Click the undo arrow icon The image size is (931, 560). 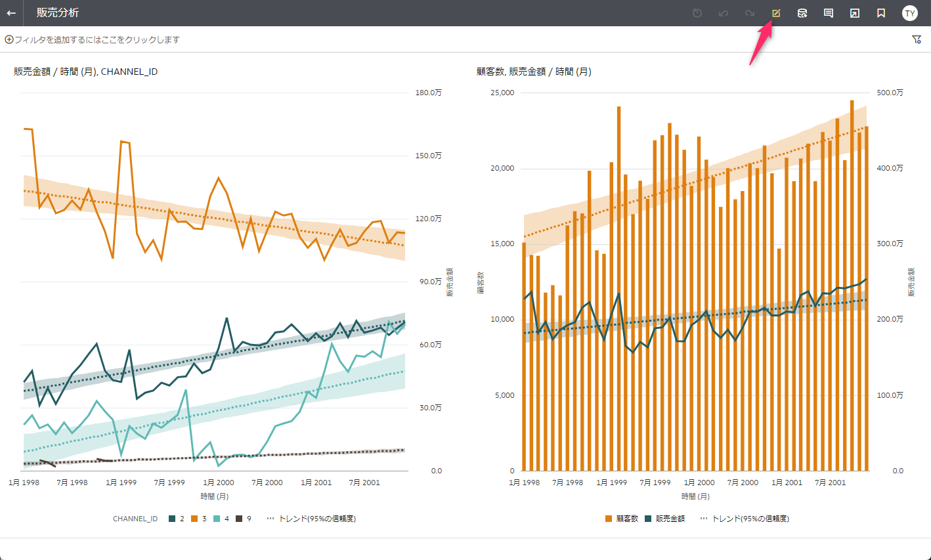click(x=724, y=13)
